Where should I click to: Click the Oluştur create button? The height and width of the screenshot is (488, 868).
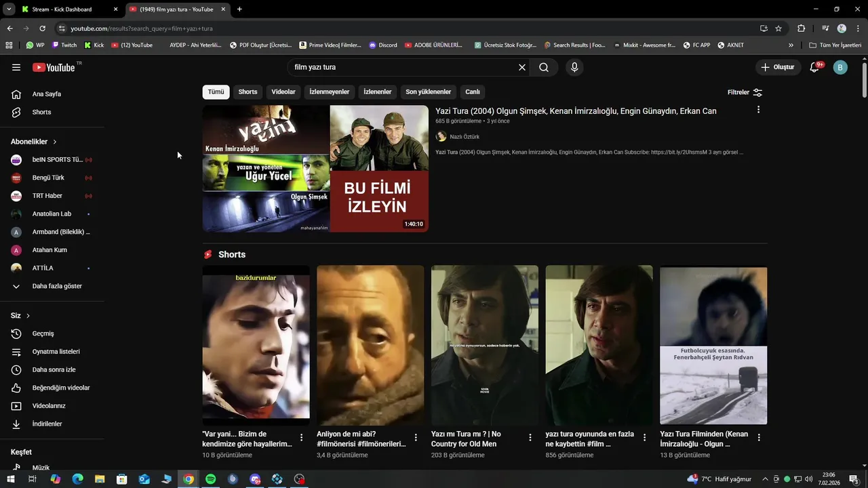777,67
